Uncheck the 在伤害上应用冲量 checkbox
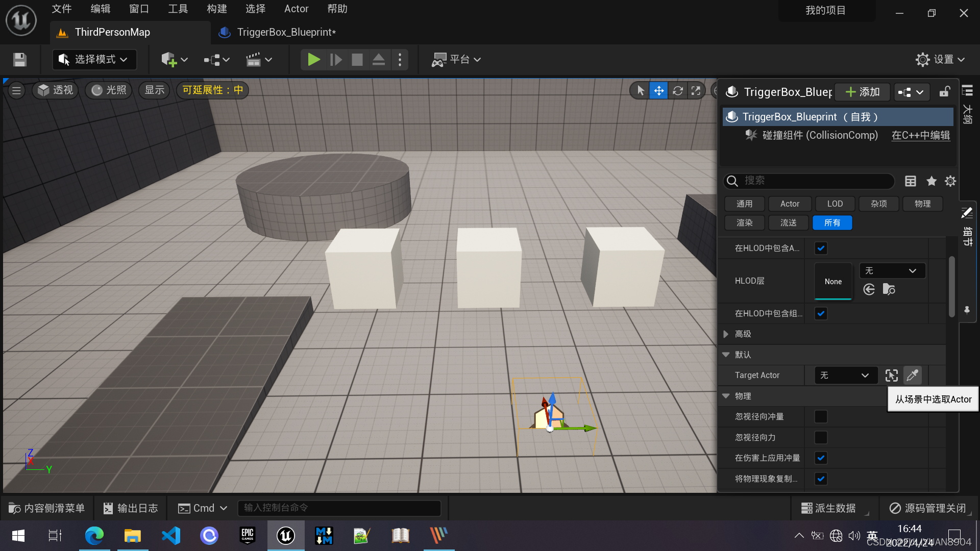 tap(821, 458)
